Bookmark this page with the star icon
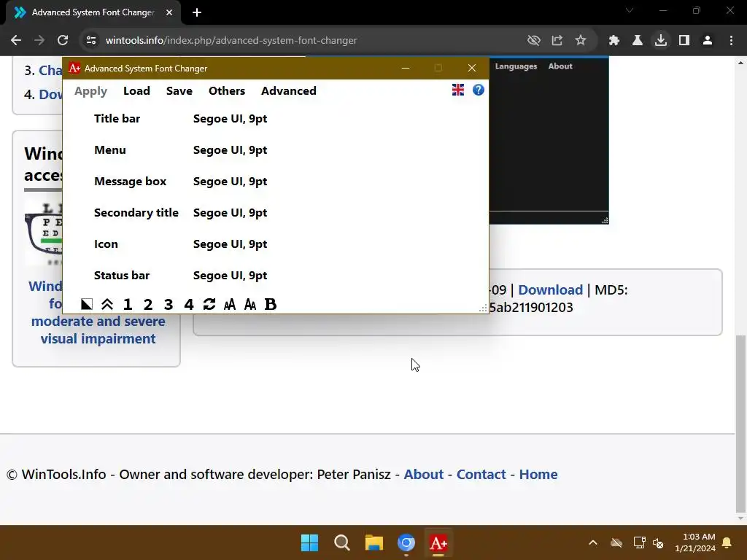This screenshot has height=560, width=747. point(580,41)
